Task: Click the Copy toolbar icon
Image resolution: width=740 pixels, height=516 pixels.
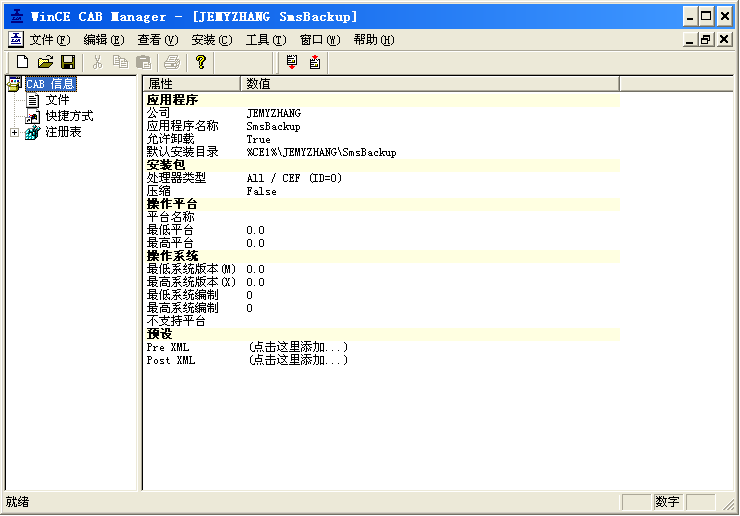Action: pos(120,62)
